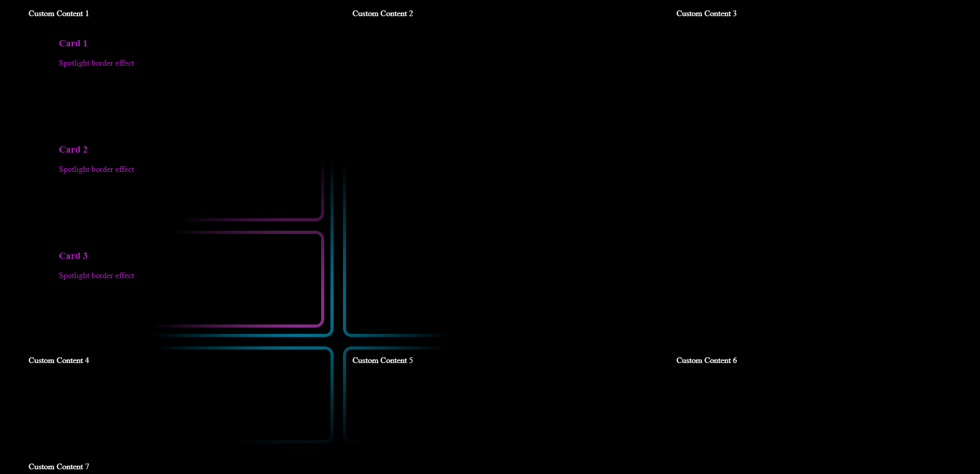Click the Custom Content 2 label
The height and width of the screenshot is (474, 980).
pyautogui.click(x=383, y=14)
